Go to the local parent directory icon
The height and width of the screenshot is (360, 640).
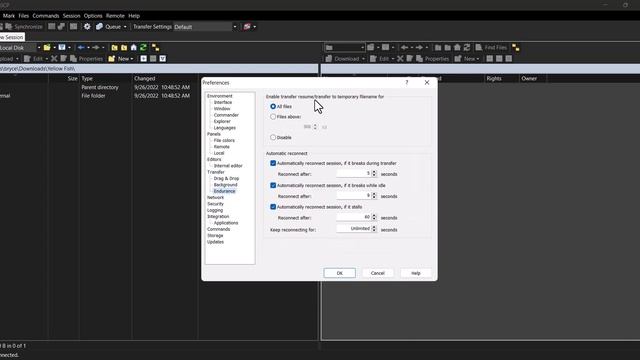coord(114,48)
